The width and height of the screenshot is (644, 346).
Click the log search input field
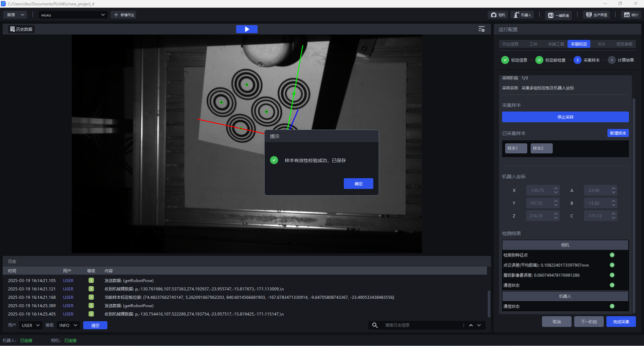[423, 325]
